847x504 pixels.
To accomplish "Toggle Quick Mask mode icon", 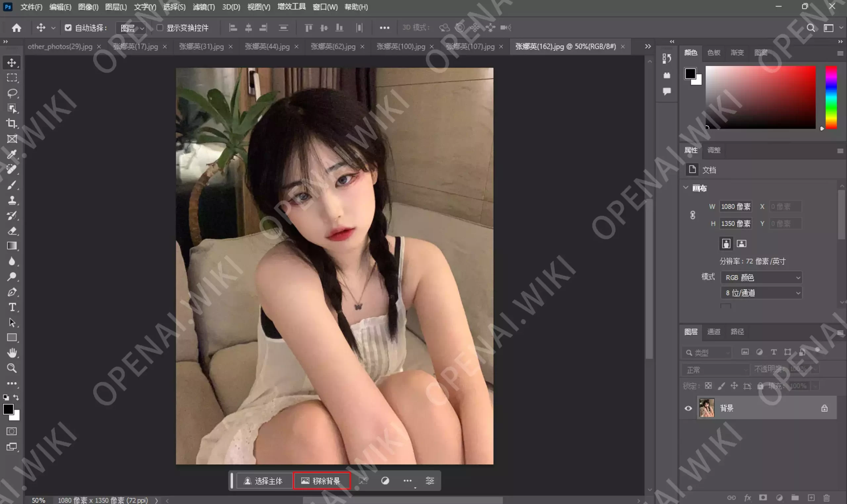I will 12,431.
